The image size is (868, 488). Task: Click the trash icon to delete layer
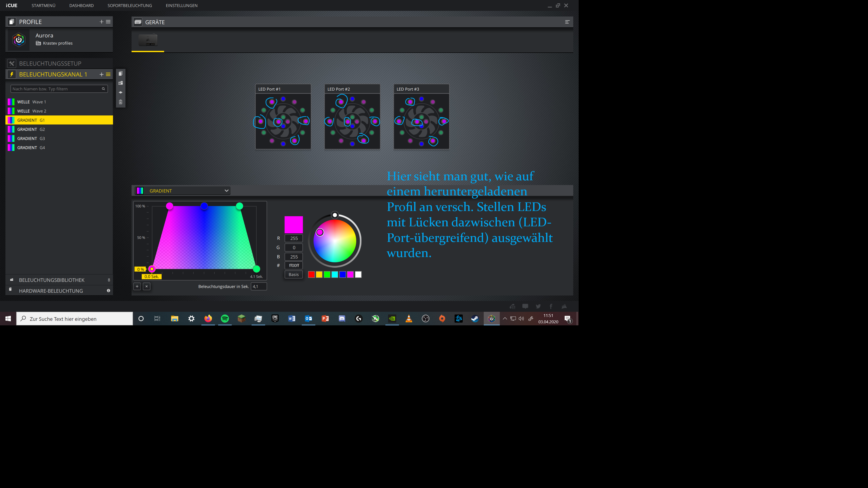121,102
